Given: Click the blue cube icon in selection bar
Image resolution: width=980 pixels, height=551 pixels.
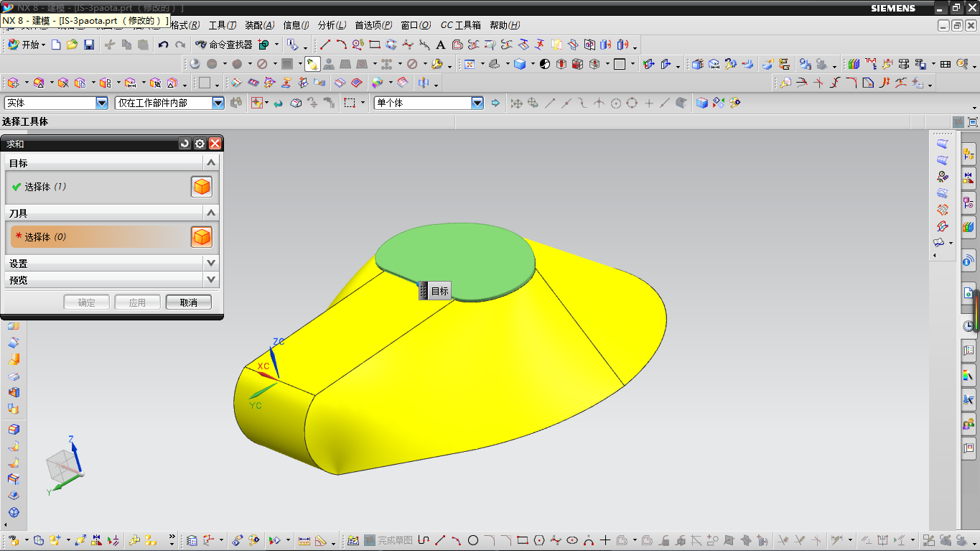Looking at the screenshot, I should coord(701,103).
